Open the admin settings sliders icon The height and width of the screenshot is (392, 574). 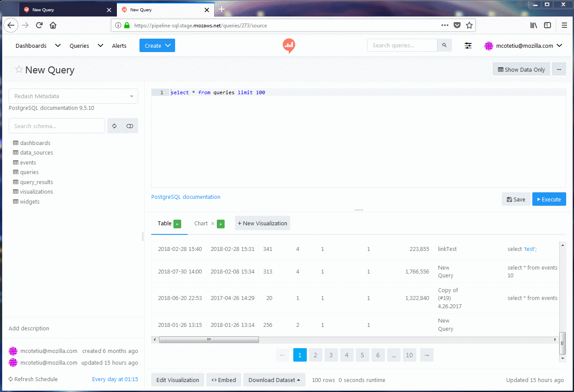point(468,45)
